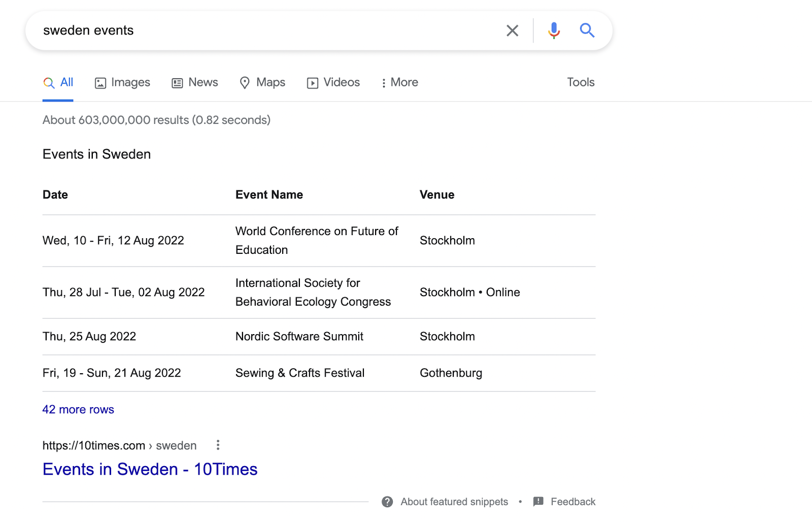Click the Feedback flag icon
The width and height of the screenshot is (812, 523).
(x=538, y=502)
